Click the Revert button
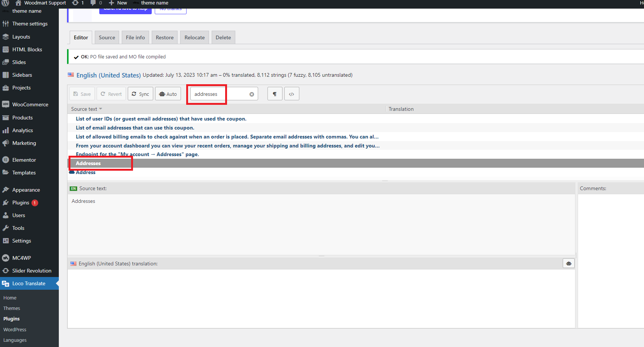This screenshot has width=644, height=347. (111, 94)
